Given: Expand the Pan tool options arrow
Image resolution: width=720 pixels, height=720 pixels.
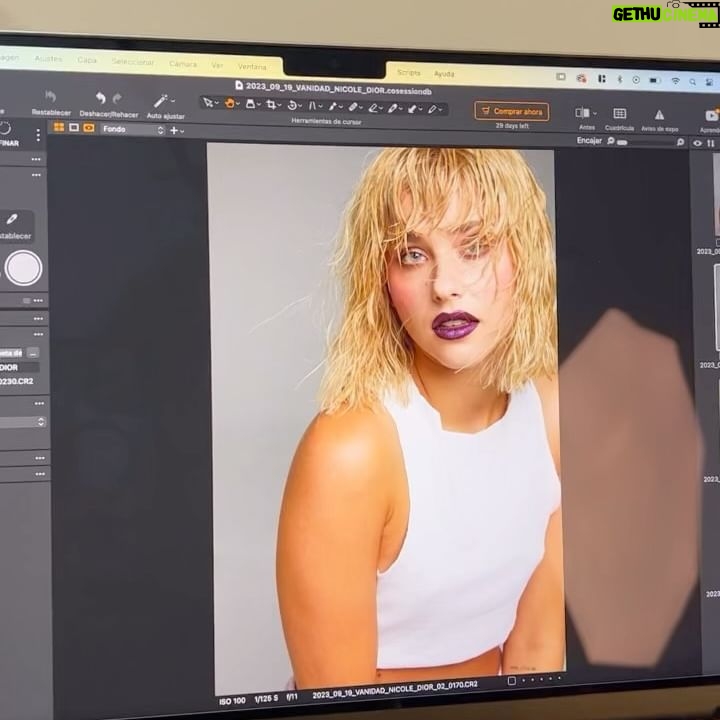Looking at the screenshot, I should tap(238, 105).
